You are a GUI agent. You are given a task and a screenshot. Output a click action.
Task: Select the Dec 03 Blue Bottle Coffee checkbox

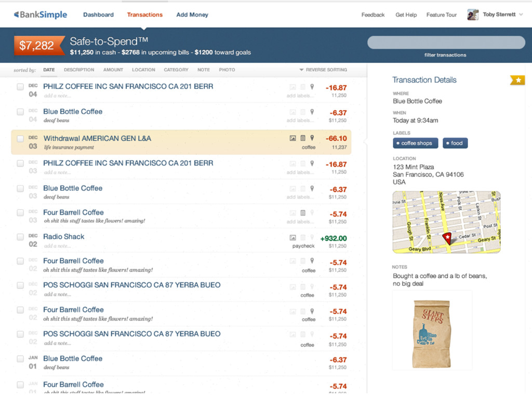click(x=20, y=188)
